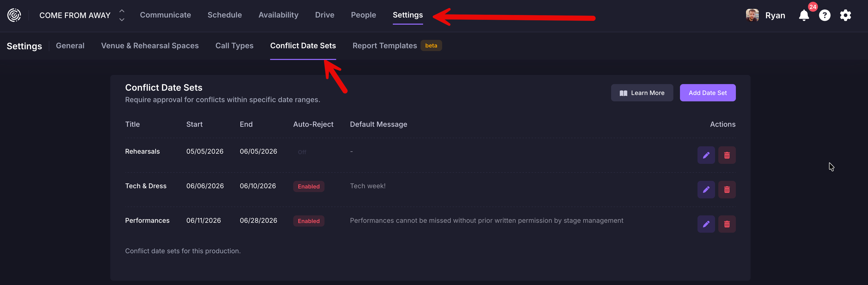Click the Enabled badge for Performances
Viewport: 868px width, 285px height.
coord(309,221)
